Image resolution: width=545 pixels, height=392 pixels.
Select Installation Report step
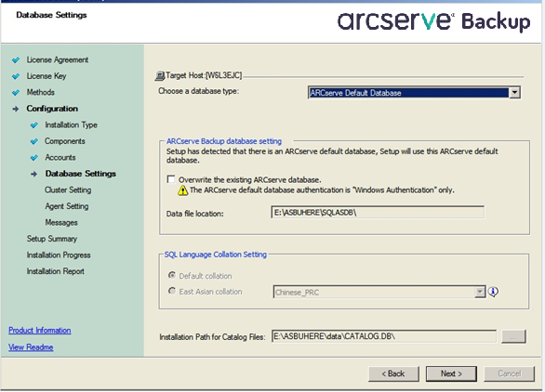tap(56, 271)
